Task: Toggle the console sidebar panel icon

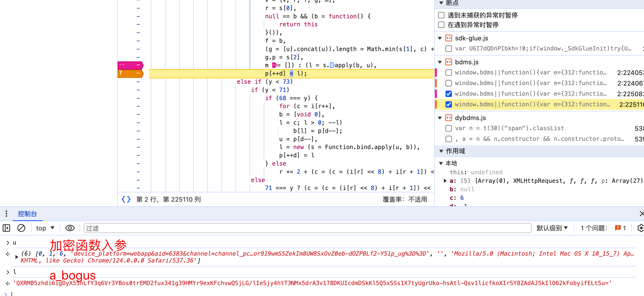Action: point(6,228)
